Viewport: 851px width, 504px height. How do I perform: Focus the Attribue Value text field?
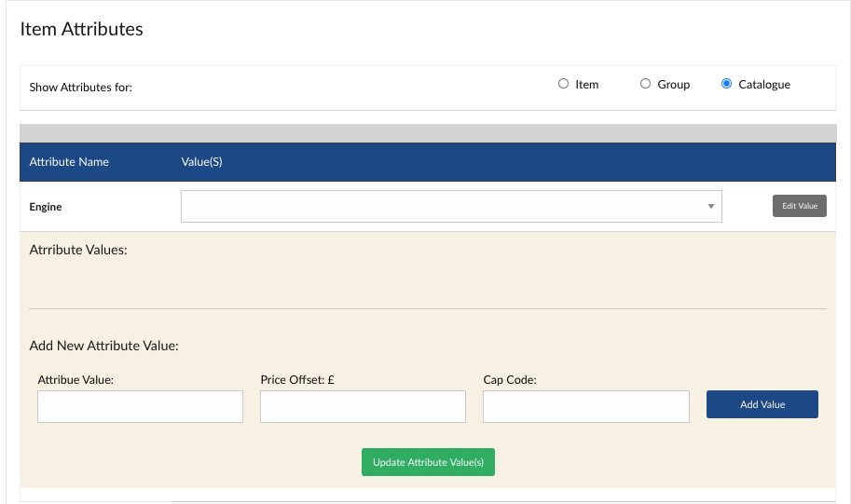pyautogui.click(x=140, y=407)
